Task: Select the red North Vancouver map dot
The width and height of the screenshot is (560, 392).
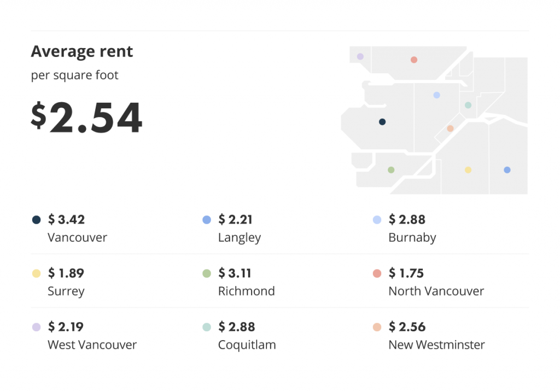Action: 414,60
